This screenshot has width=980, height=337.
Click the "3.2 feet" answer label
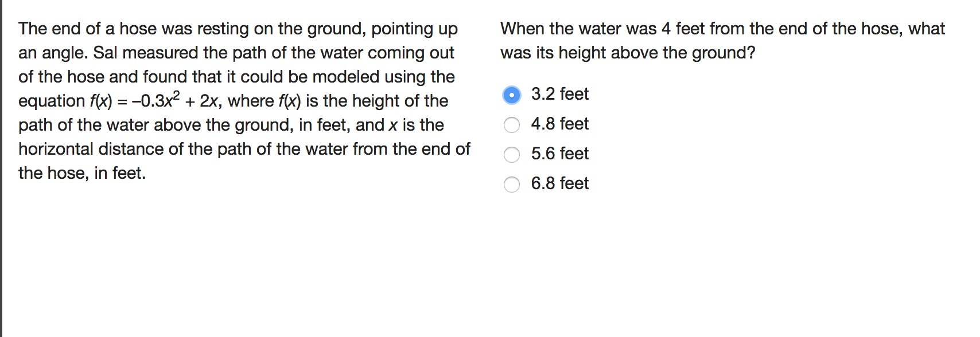(559, 94)
